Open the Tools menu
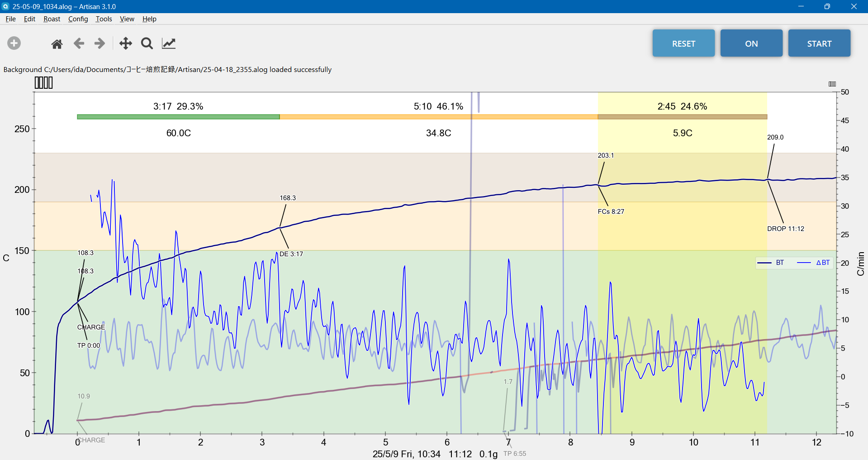The image size is (868, 460). pyautogui.click(x=104, y=19)
